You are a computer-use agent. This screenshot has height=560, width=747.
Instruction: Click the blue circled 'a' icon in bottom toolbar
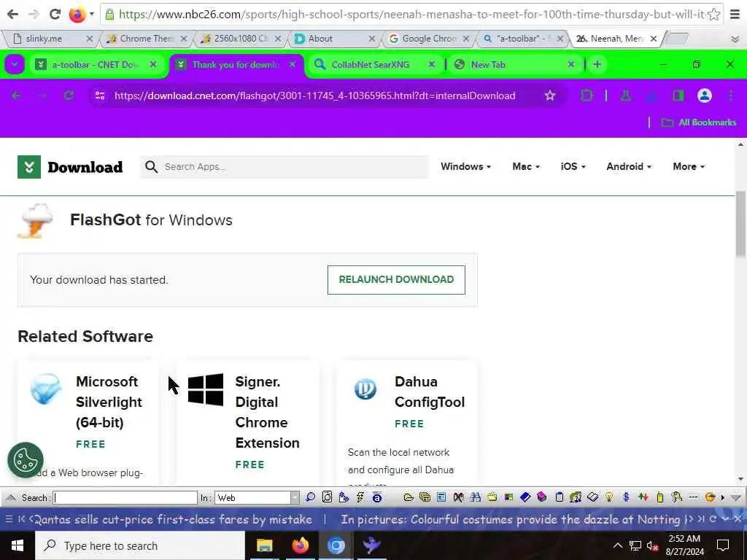coord(377,497)
